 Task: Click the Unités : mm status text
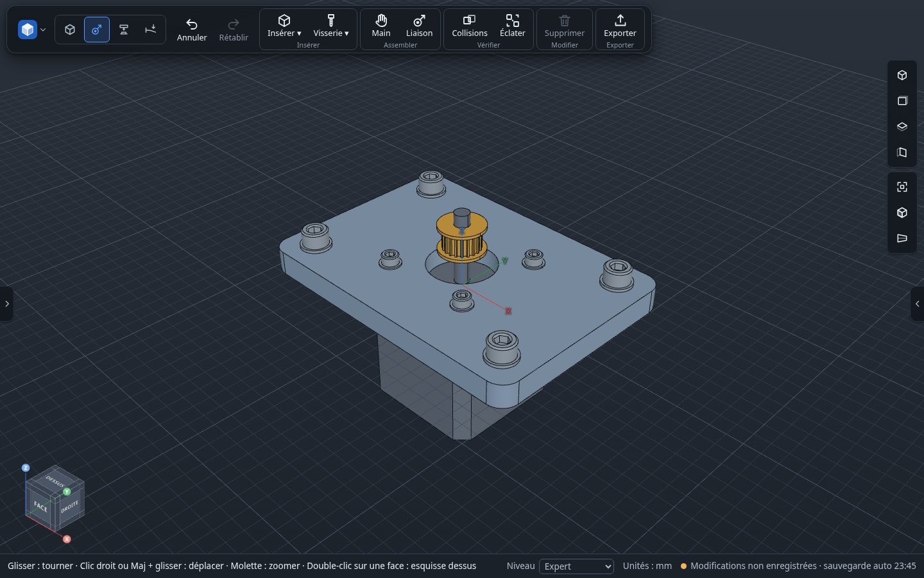[647, 566]
